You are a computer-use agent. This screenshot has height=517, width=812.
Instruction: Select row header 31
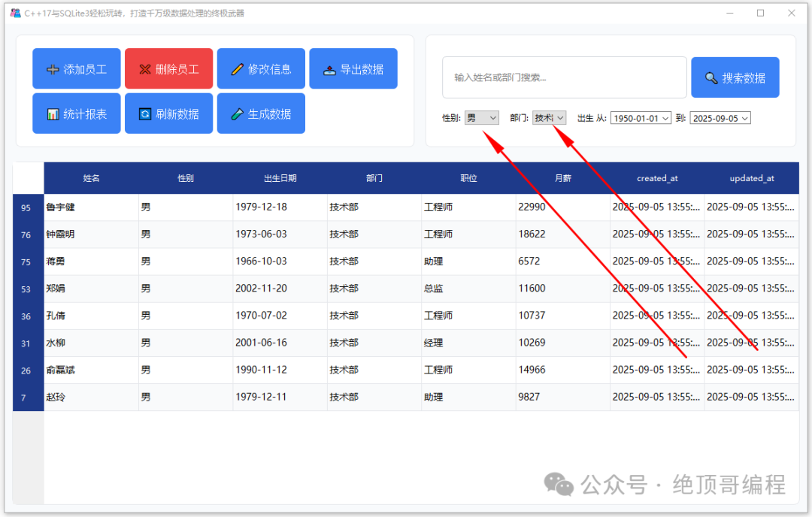click(29, 343)
